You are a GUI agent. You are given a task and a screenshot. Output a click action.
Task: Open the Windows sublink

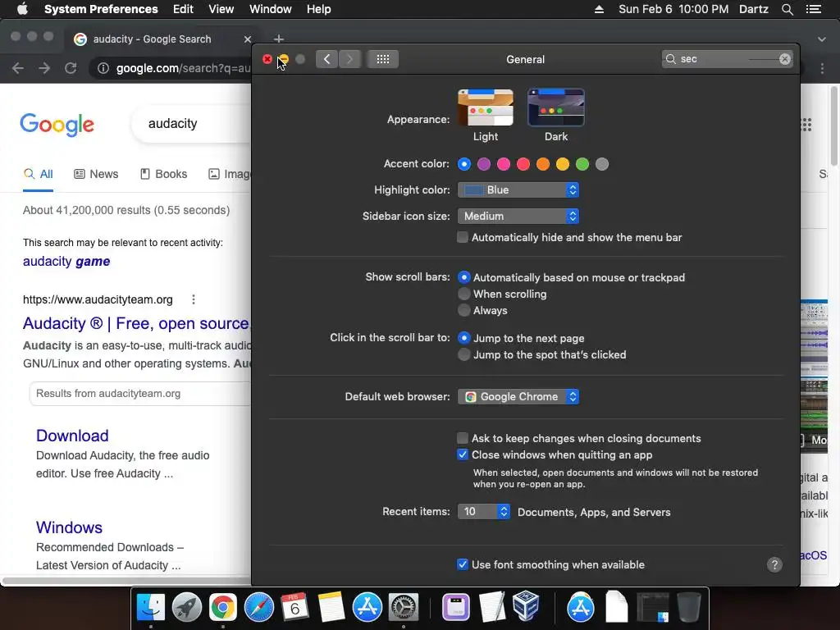69,527
